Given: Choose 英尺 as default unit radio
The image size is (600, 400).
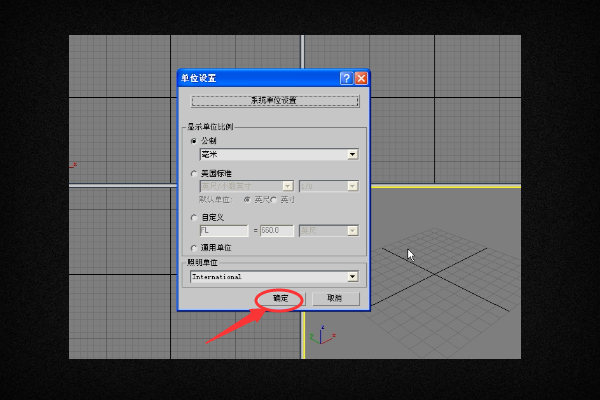Looking at the screenshot, I should pos(247,199).
